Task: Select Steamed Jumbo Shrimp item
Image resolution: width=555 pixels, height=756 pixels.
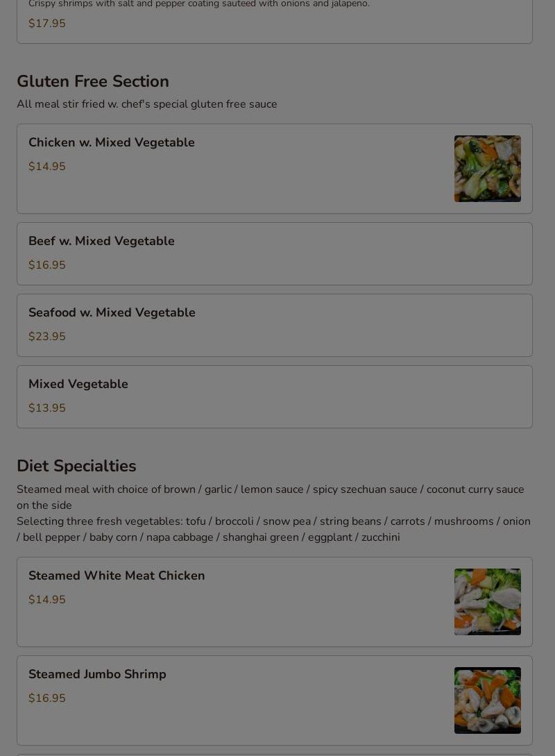Action: click(97, 674)
